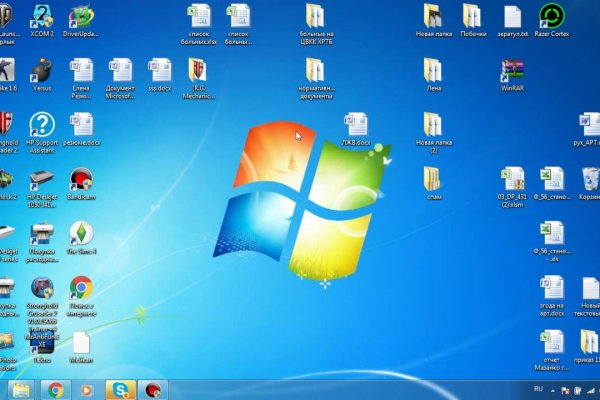Launch WinRAR from the desktop
This screenshot has width=600, height=400.
click(x=513, y=71)
